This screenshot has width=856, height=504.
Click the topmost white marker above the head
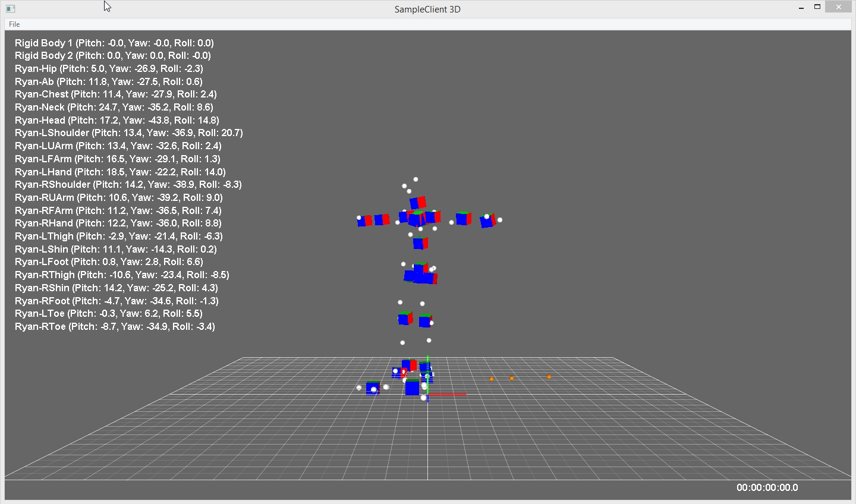(416, 179)
